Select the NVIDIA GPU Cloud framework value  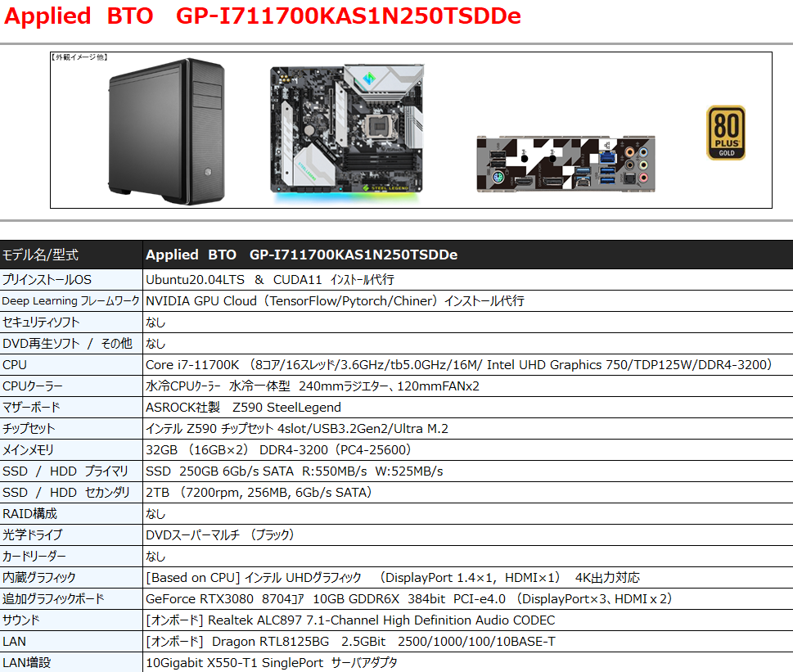pos(335,301)
